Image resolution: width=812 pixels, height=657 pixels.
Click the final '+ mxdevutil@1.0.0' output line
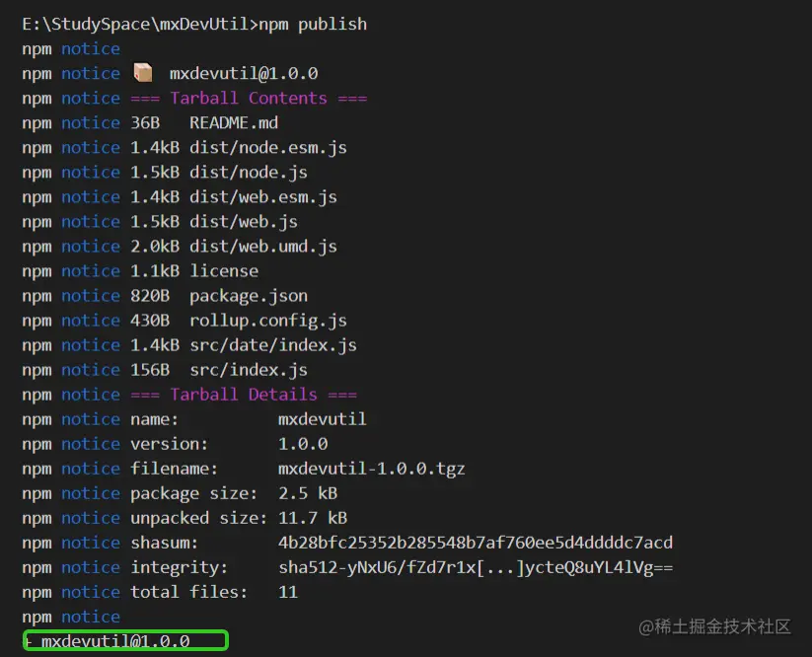pos(108,642)
